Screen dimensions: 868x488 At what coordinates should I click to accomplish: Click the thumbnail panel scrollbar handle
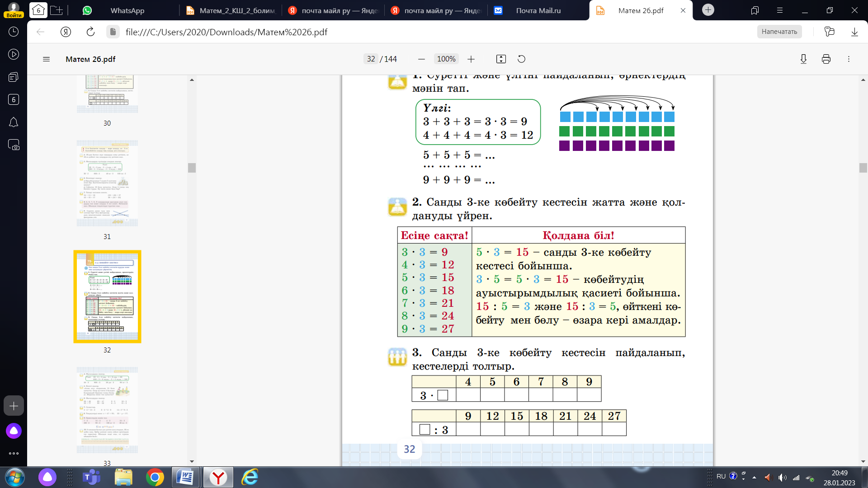[192, 168]
